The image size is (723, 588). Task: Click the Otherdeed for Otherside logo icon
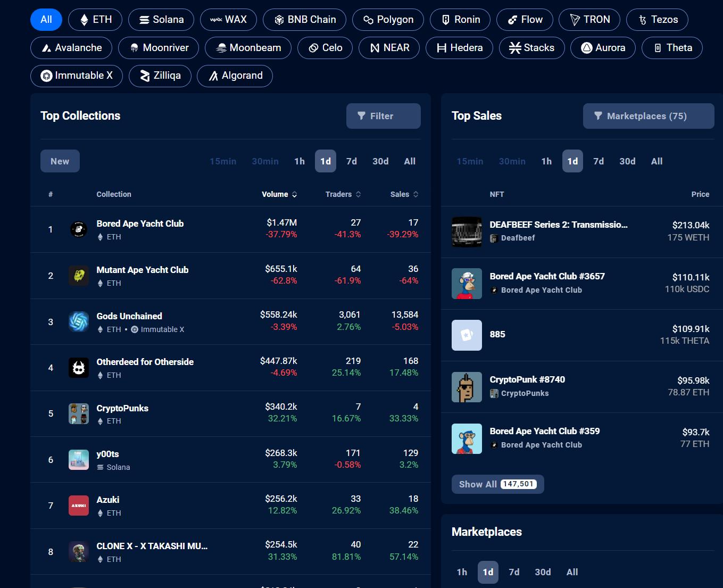(x=79, y=368)
